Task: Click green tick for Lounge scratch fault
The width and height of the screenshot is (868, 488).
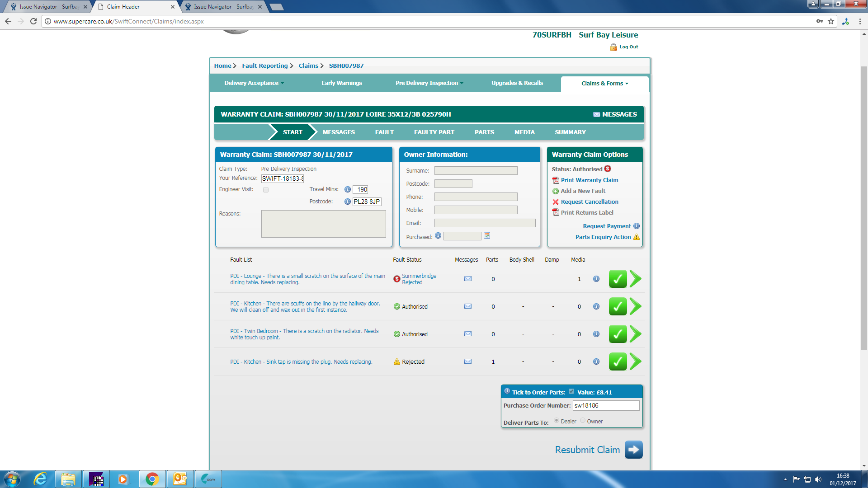Action: pos(618,279)
